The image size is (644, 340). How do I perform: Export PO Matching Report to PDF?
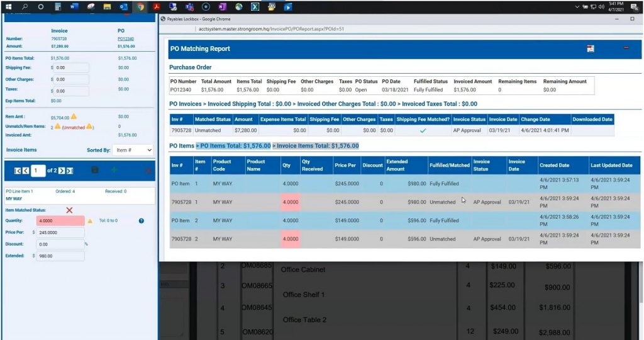coord(590,48)
